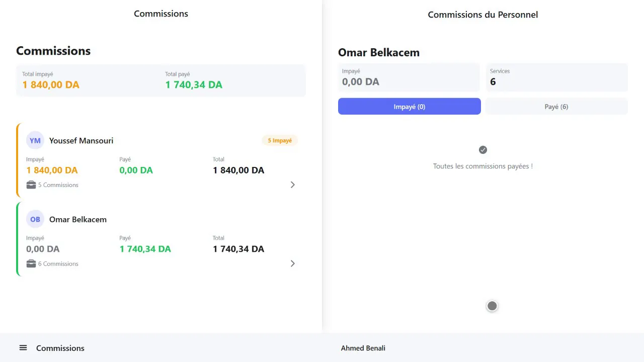Image resolution: width=644 pixels, height=362 pixels.
Task: Select Youssef Mansouri's name
Action: coord(82,141)
